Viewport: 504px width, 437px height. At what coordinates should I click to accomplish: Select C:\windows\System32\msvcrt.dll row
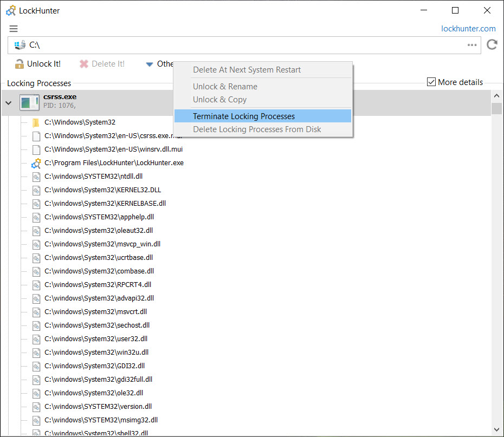pyautogui.click(x=95, y=312)
